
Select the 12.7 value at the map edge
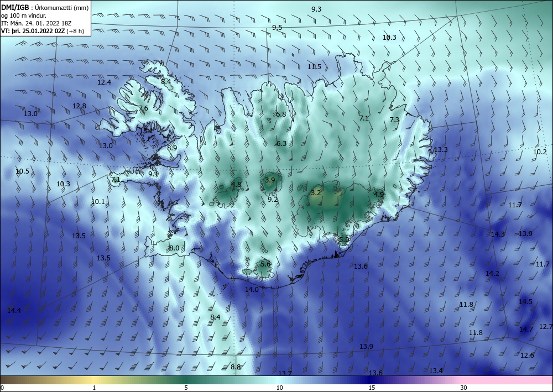pyautogui.click(x=546, y=327)
